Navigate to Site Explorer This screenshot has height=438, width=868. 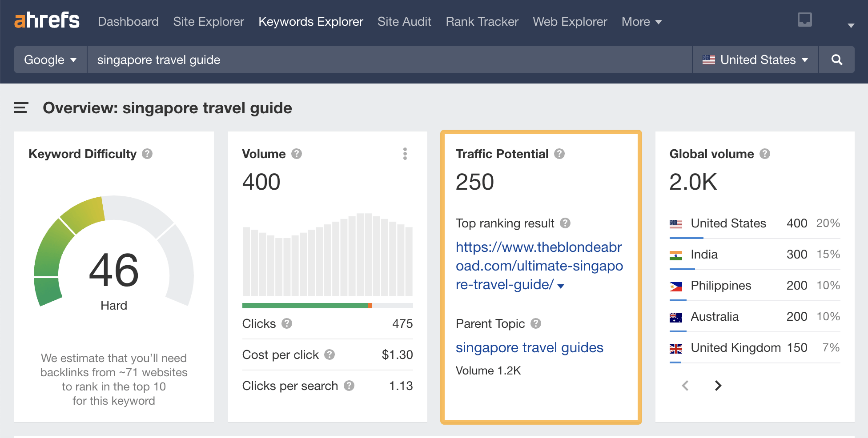(208, 21)
